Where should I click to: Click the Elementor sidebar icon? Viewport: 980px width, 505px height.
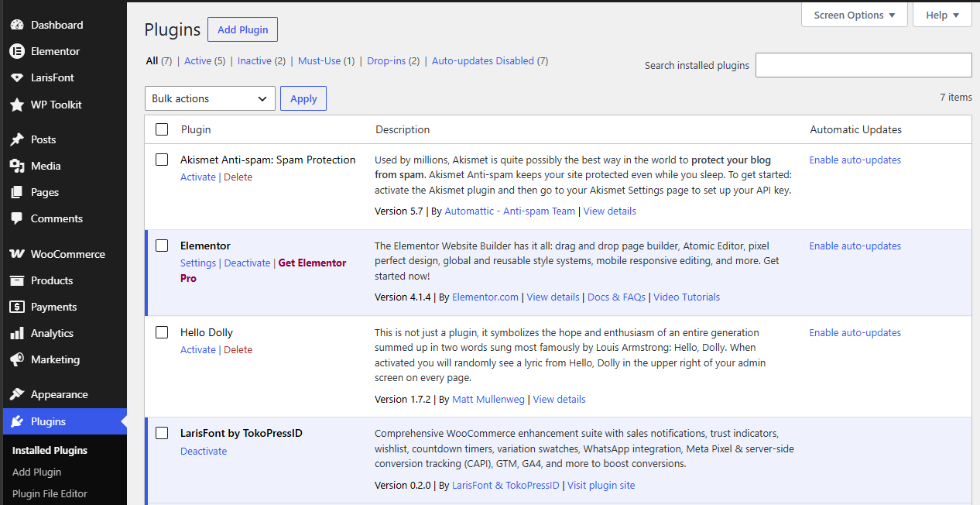17,51
